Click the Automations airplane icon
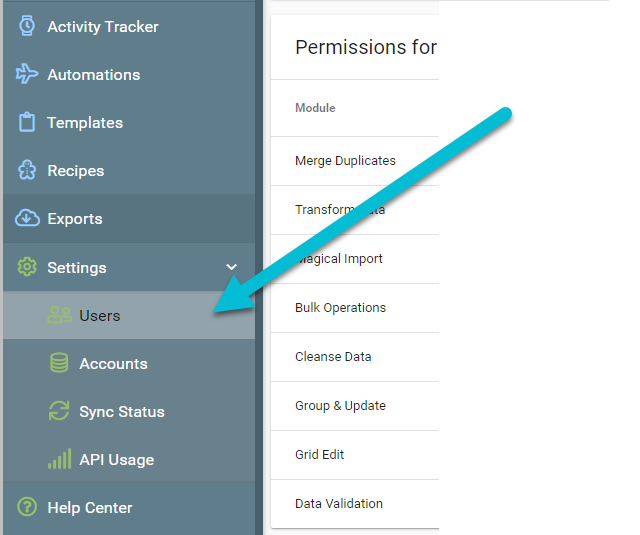640x535 pixels. pos(27,74)
